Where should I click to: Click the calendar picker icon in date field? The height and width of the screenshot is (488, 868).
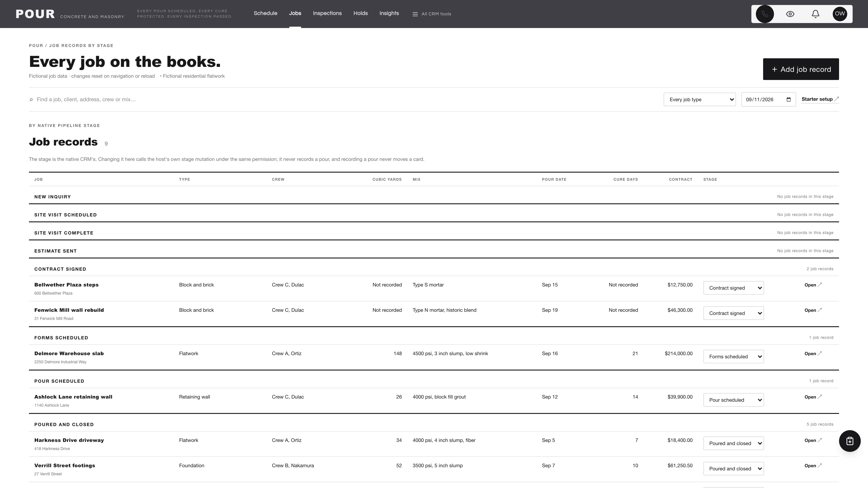point(788,99)
